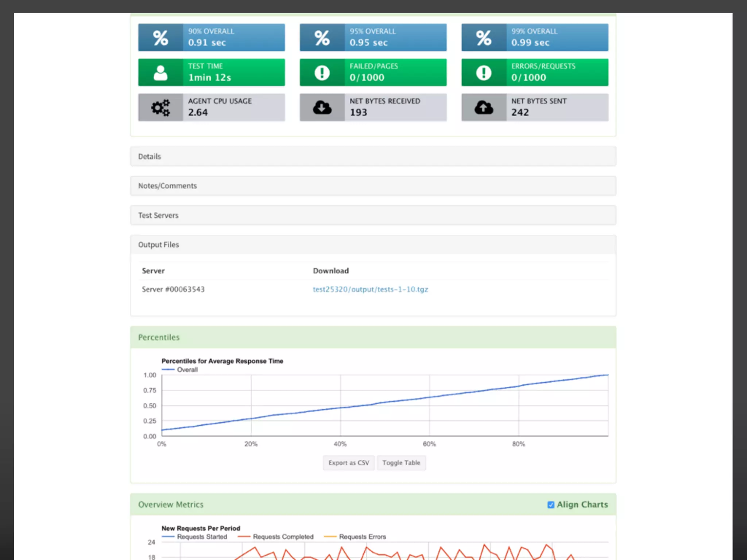Click the Net Bytes Sent cloud upload icon

coord(484,108)
